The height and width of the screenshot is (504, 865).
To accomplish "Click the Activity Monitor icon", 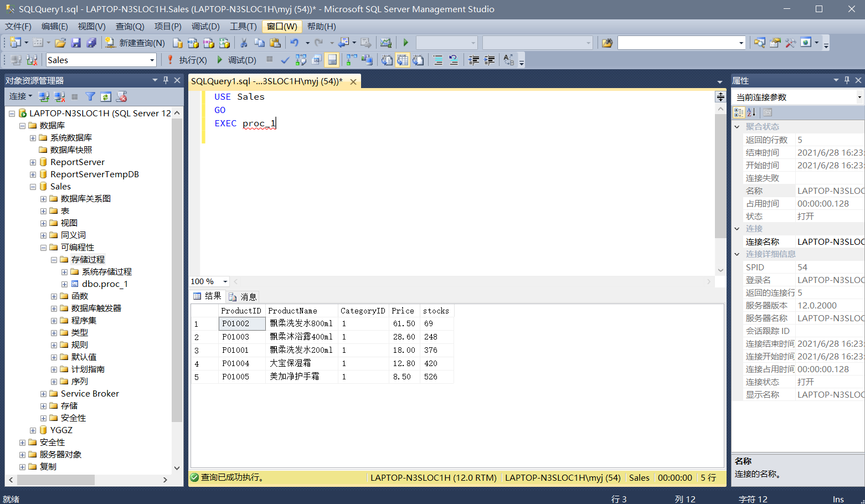I will click(x=386, y=43).
